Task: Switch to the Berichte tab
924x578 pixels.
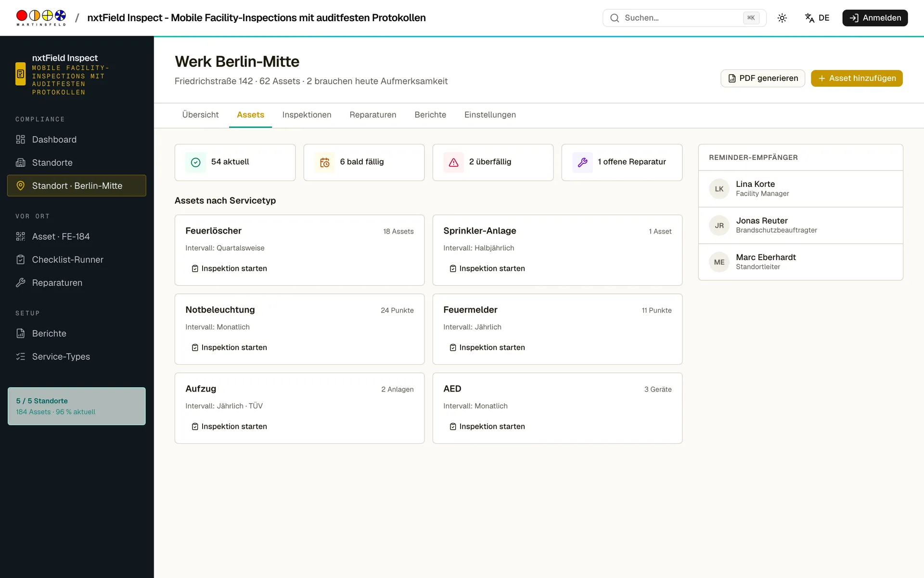Action: [x=430, y=115]
